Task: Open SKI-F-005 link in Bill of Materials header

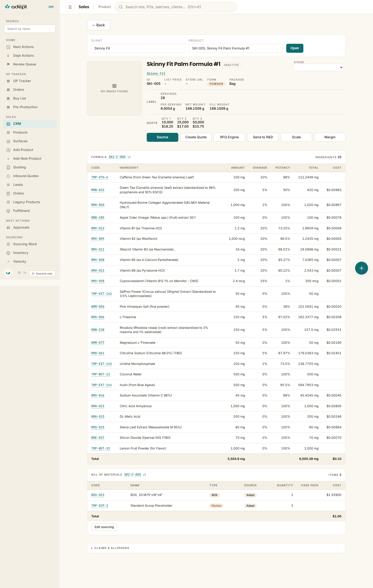Action: coord(133,475)
